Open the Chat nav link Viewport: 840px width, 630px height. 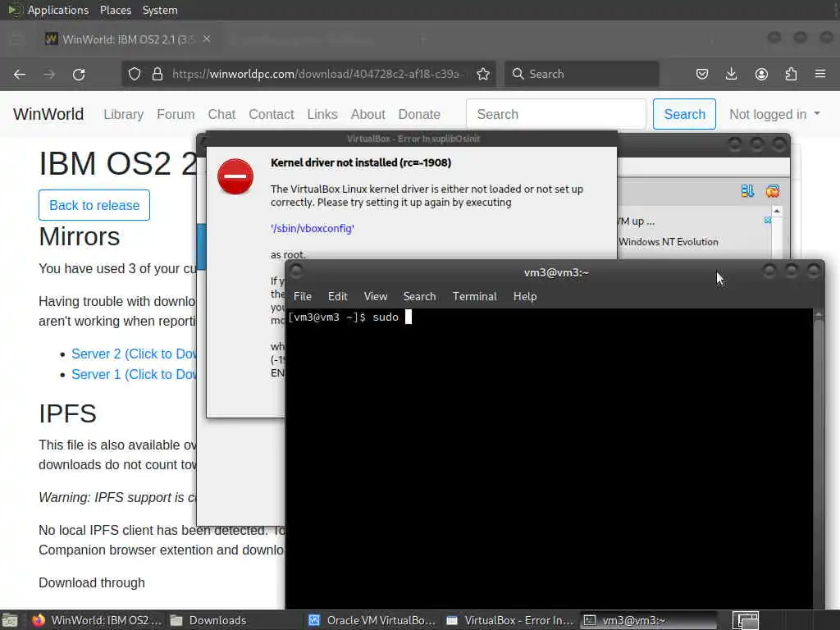(x=221, y=114)
